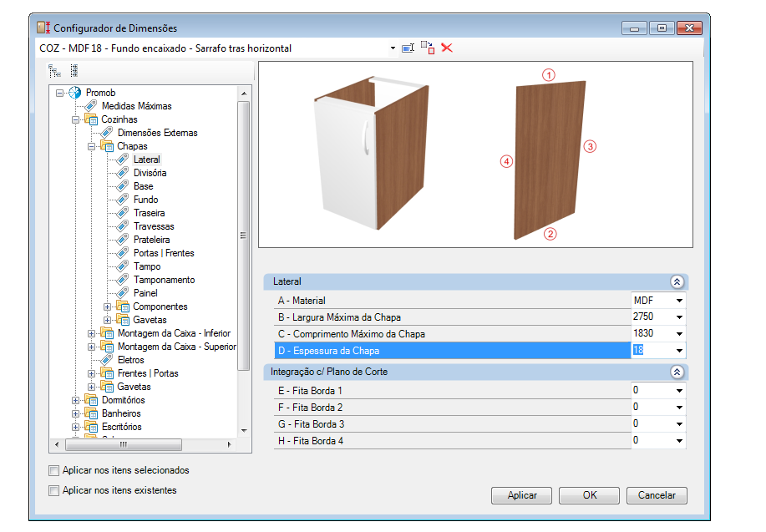Click the rename configuration icon
This screenshot has width=766, height=532.
click(x=408, y=48)
